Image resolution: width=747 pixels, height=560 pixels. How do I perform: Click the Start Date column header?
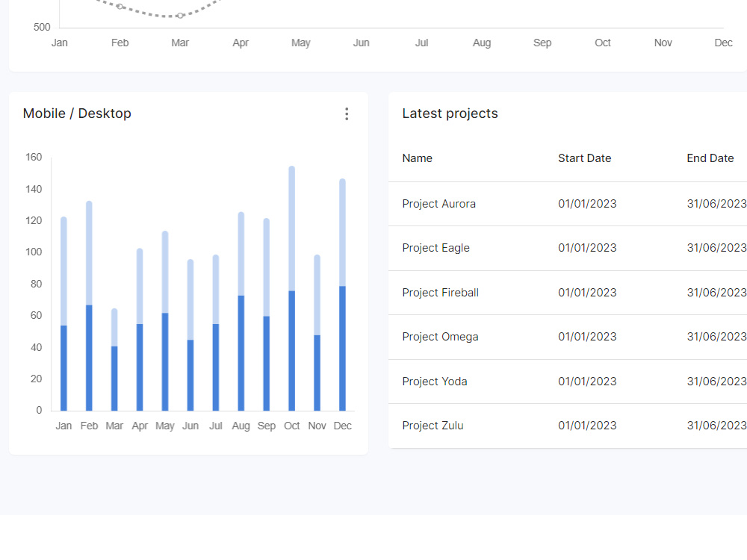pyautogui.click(x=585, y=158)
